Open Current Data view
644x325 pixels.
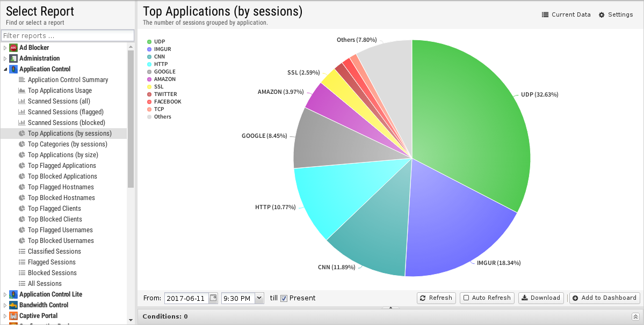click(566, 14)
